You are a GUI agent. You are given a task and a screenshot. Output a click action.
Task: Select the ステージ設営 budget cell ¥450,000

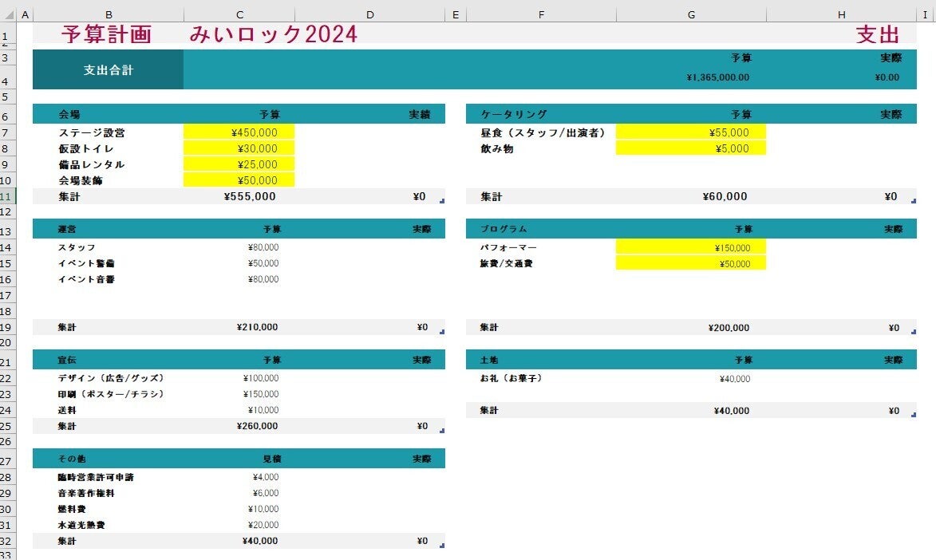(239, 132)
